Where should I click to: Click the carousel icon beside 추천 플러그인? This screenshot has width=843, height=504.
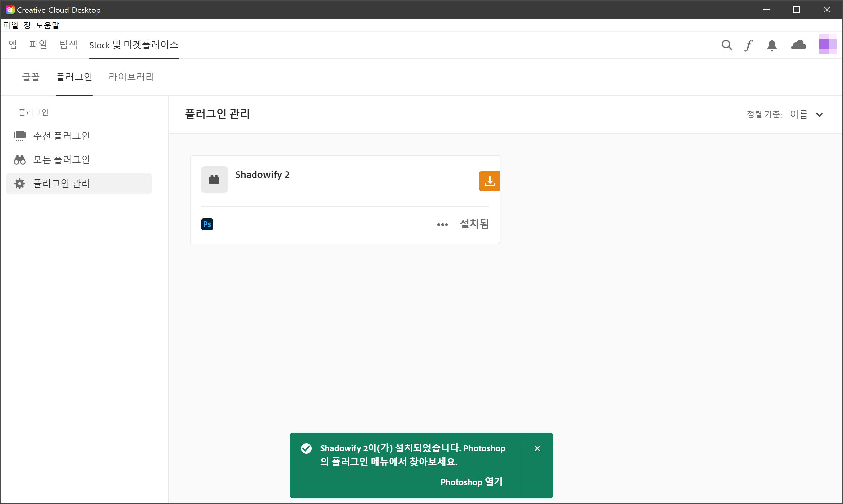tap(19, 136)
